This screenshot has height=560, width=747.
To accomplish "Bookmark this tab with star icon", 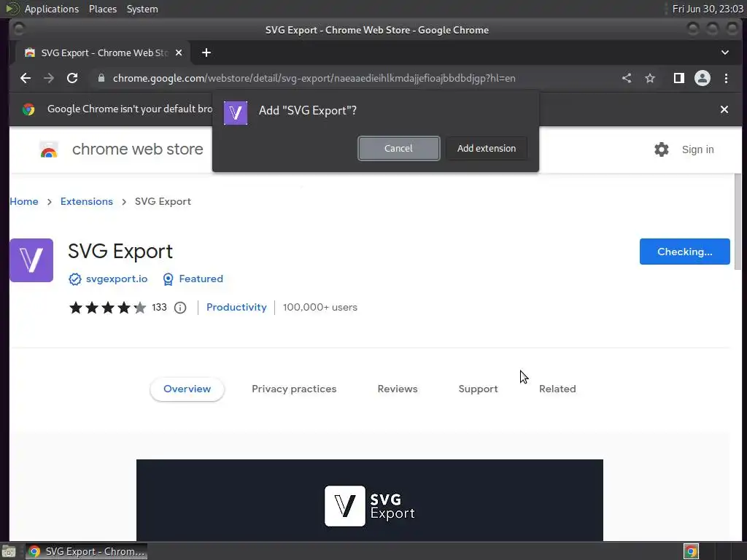I will click(650, 78).
